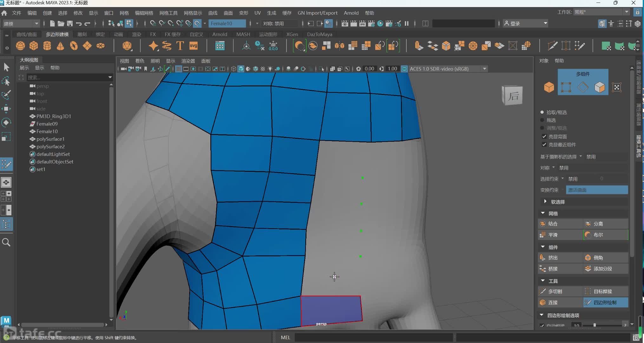Collapse the 网格 section
Screen dimensions: 644x343
click(543, 213)
